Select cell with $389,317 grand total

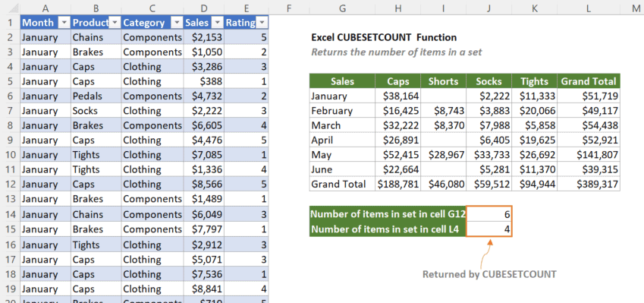tap(589, 185)
